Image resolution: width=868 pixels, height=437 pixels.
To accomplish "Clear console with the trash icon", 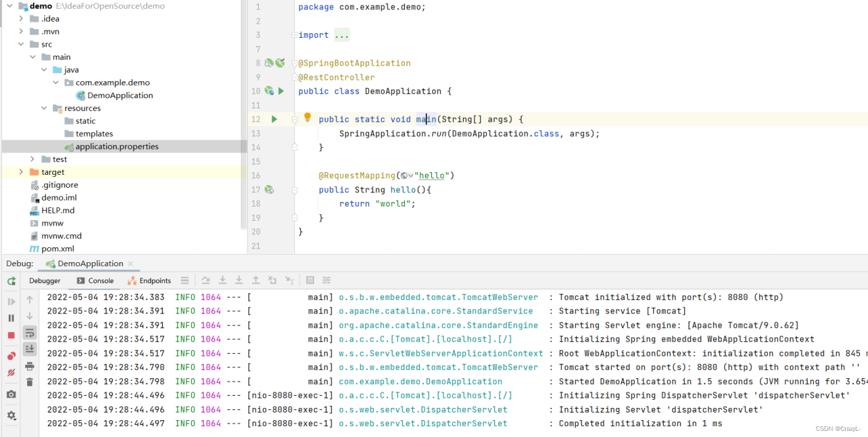I will pyautogui.click(x=30, y=382).
